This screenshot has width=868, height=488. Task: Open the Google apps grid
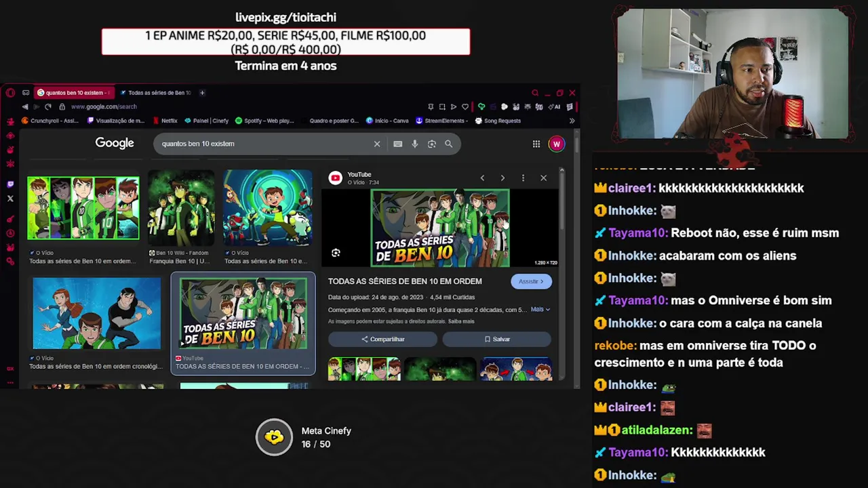(x=536, y=144)
